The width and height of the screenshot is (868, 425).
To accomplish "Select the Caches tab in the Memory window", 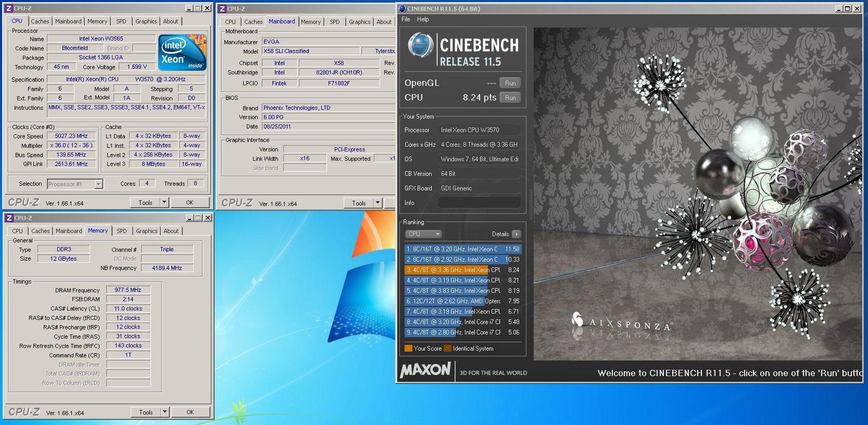I will (x=40, y=231).
